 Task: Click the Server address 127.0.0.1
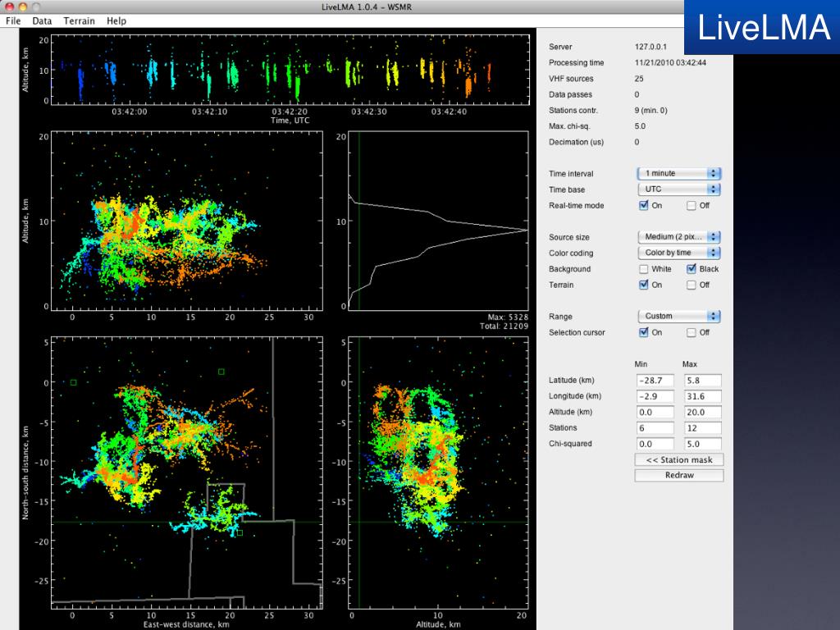(651, 47)
